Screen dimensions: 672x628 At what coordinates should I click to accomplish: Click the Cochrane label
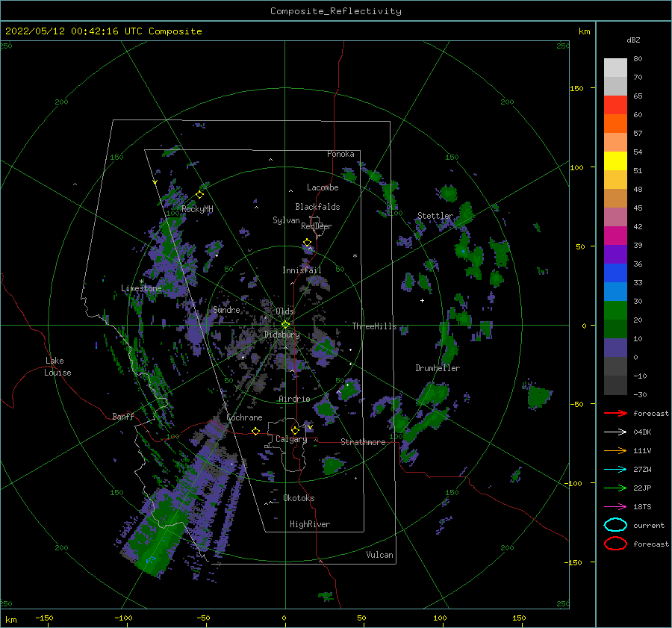[x=244, y=417]
